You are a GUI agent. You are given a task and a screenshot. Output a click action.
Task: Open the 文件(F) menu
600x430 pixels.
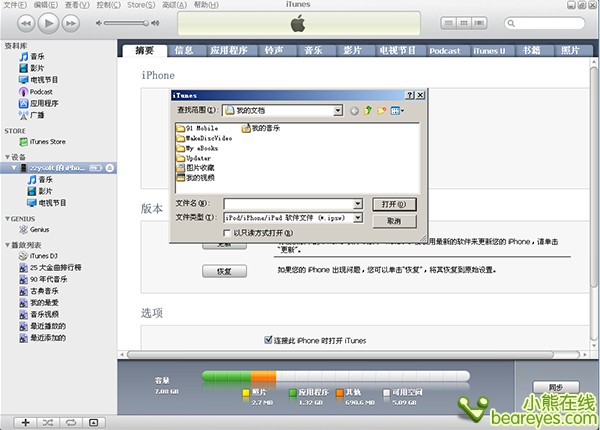point(15,5)
